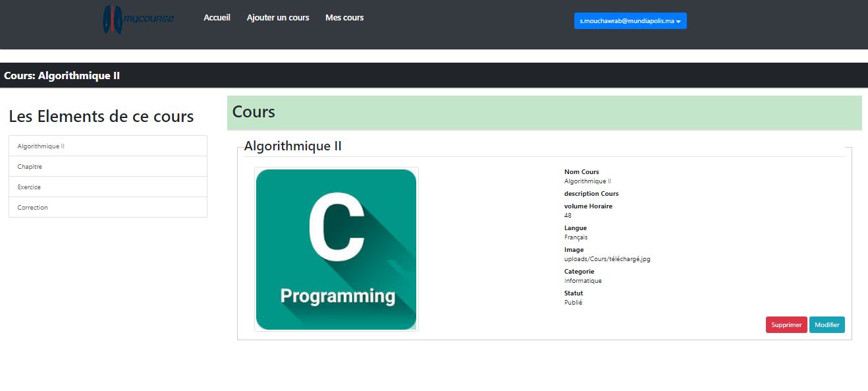Click the Modifier button
868x391 pixels.
pyautogui.click(x=827, y=325)
